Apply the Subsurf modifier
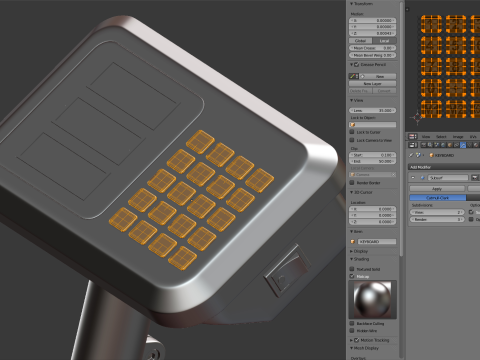The height and width of the screenshot is (360, 480). click(x=437, y=189)
